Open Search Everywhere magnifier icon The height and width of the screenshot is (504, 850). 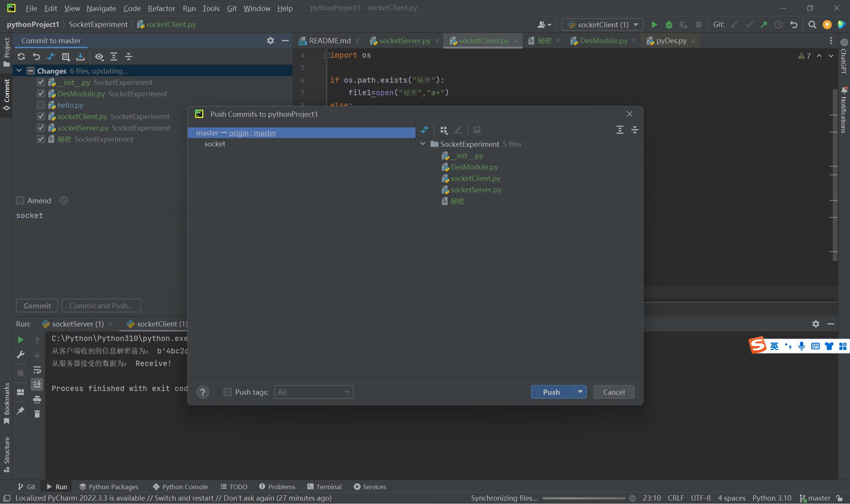tap(812, 25)
